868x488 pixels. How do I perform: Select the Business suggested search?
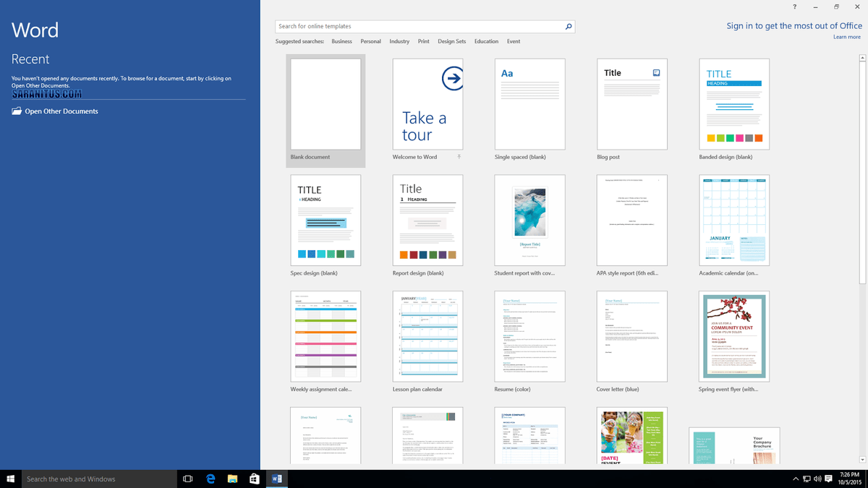pyautogui.click(x=341, y=42)
